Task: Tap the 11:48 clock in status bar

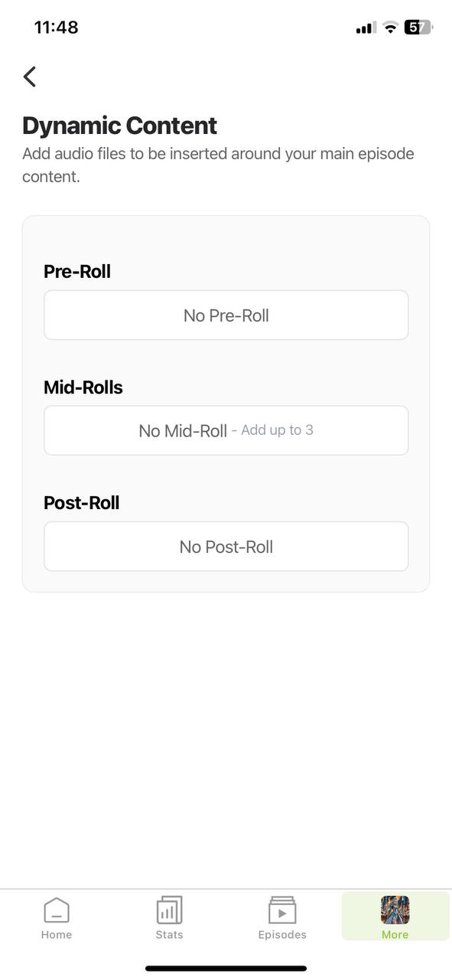Action: [56, 28]
